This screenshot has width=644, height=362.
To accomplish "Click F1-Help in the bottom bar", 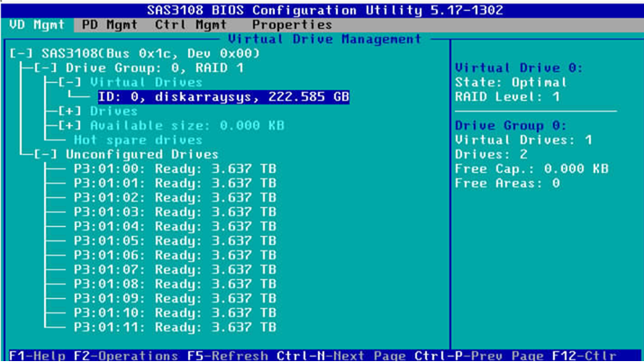I will click(x=37, y=356).
